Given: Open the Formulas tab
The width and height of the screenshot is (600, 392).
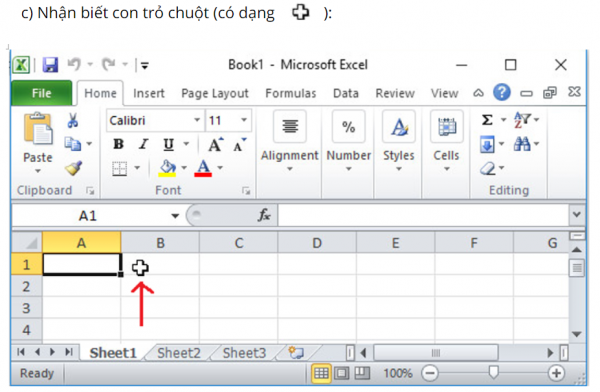Looking at the screenshot, I should (x=291, y=93).
